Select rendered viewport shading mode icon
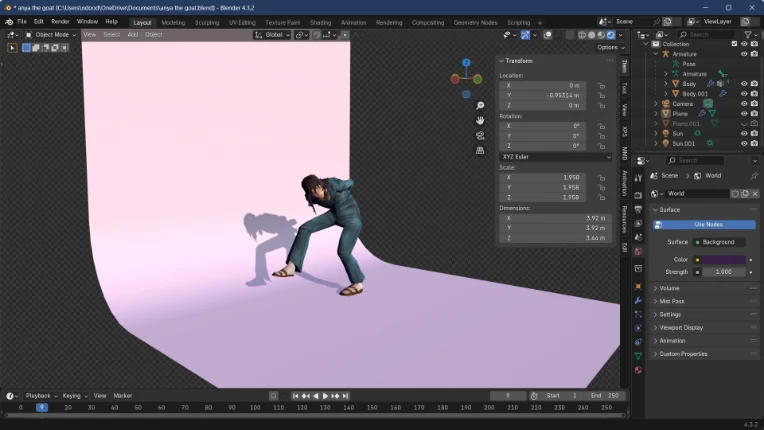This screenshot has height=430, width=764. 611,35
